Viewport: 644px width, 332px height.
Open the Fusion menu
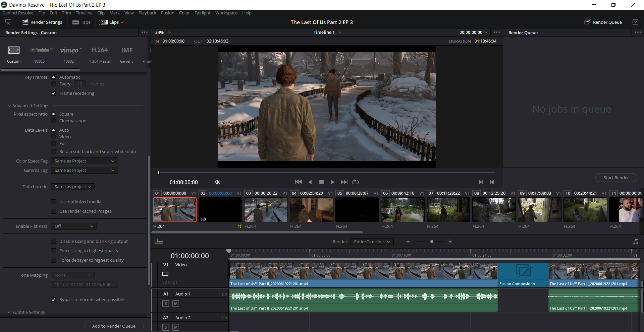168,13
